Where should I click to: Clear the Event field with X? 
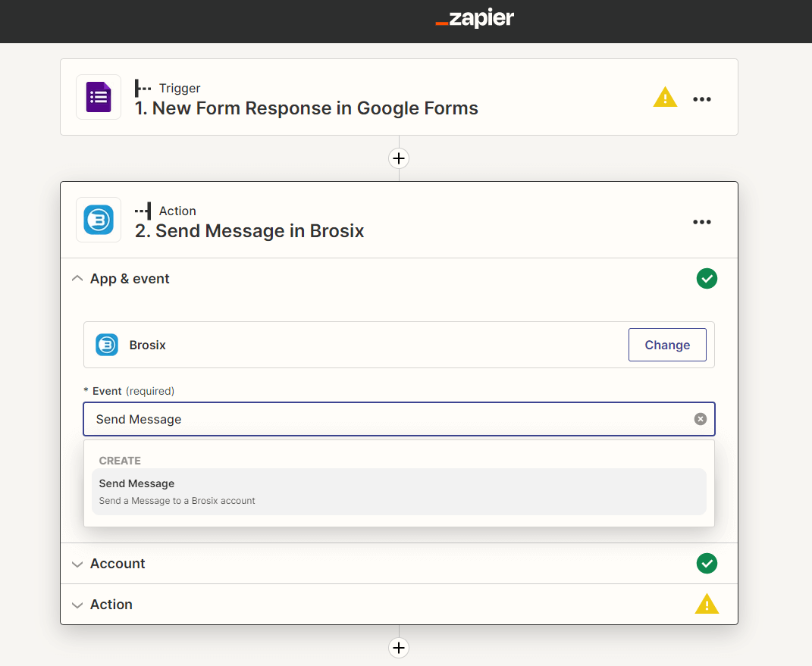700,419
